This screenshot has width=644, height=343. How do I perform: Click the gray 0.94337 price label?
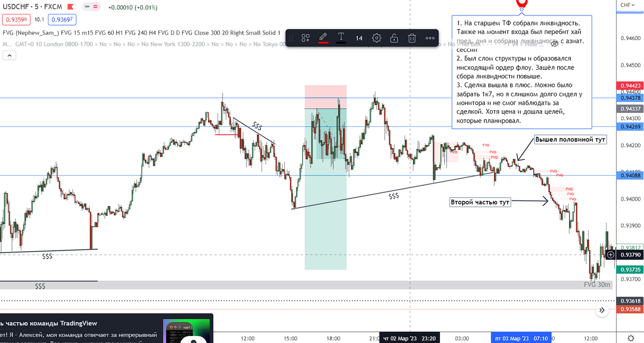630,109
